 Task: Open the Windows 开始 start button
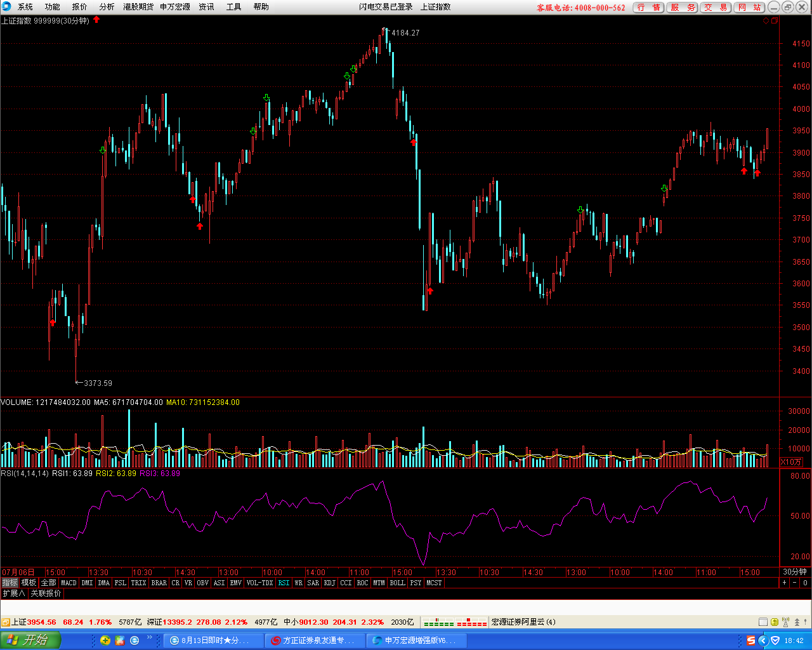coord(30,640)
